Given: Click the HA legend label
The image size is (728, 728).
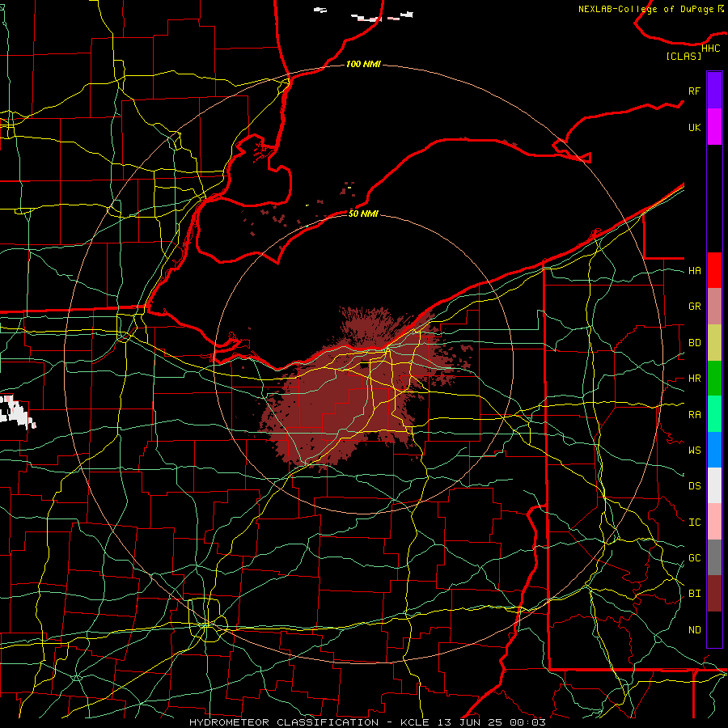Looking at the screenshot, I should [x=694, y=270].
